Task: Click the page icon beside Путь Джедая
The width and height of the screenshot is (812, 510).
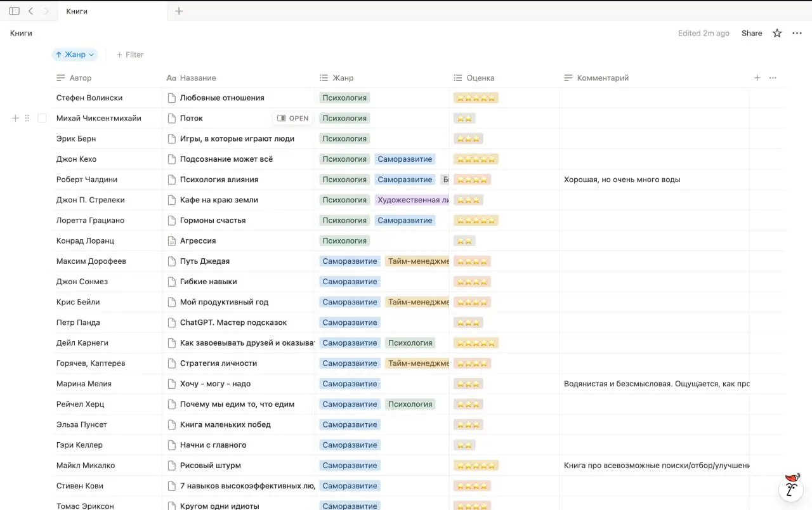Action: pyautogui.click(x=171, y=261)
